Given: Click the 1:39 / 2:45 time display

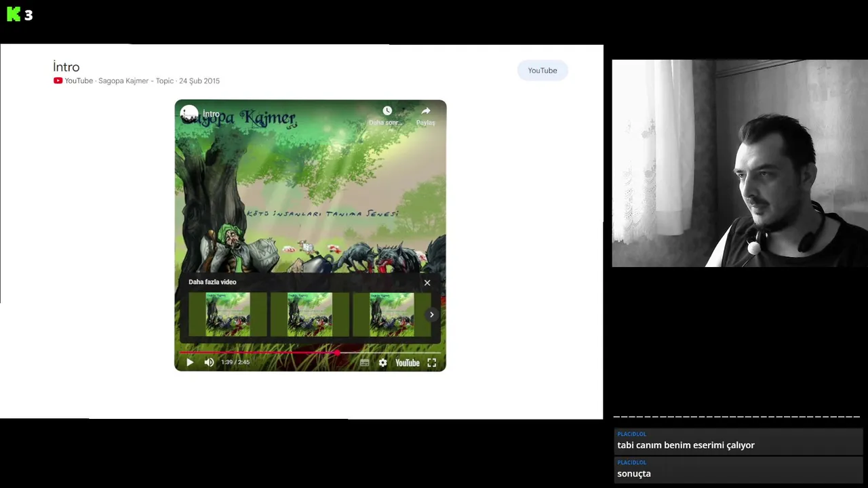Looking at the screenshot, I should point(235,362).
